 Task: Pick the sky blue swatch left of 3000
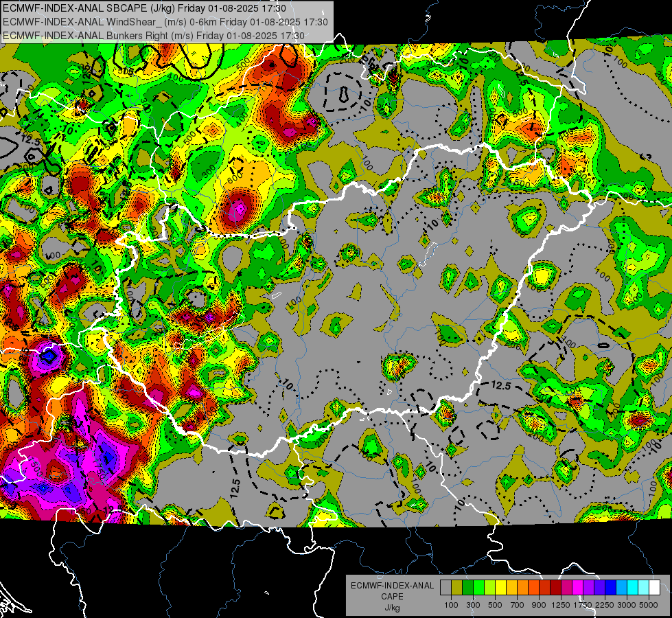click(x=622, y=587)
